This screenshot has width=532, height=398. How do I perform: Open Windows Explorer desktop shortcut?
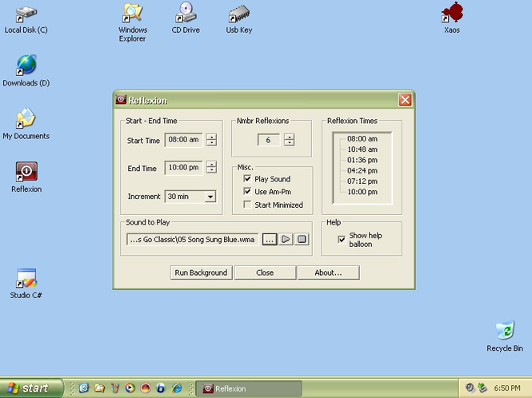133,22
